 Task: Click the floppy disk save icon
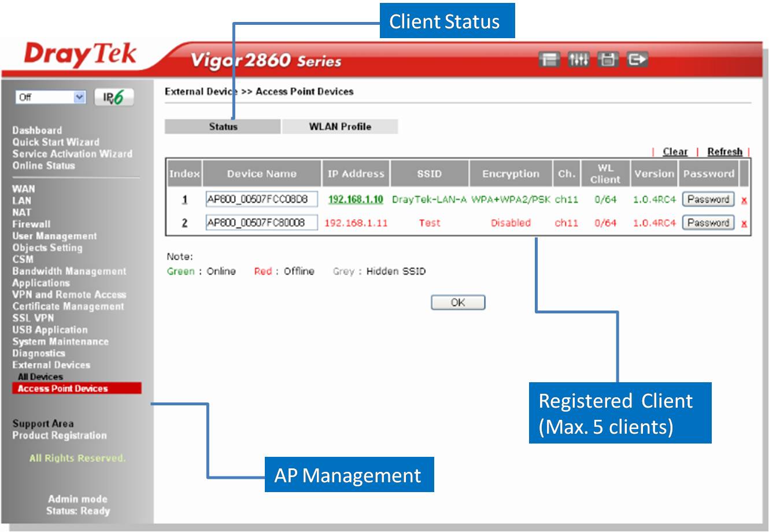pyautogui.click(x=607, y=60)
